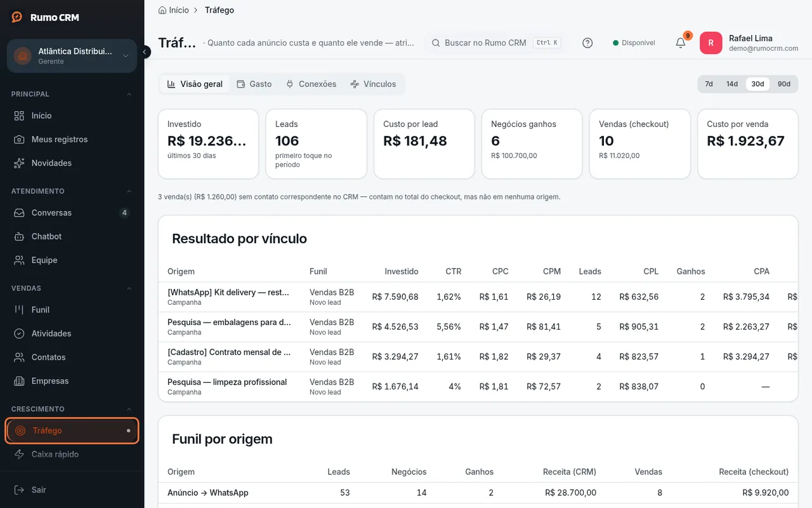Click the Rafael Lima avatar
This screenshot has height=508, width=812.
(710, 43)
